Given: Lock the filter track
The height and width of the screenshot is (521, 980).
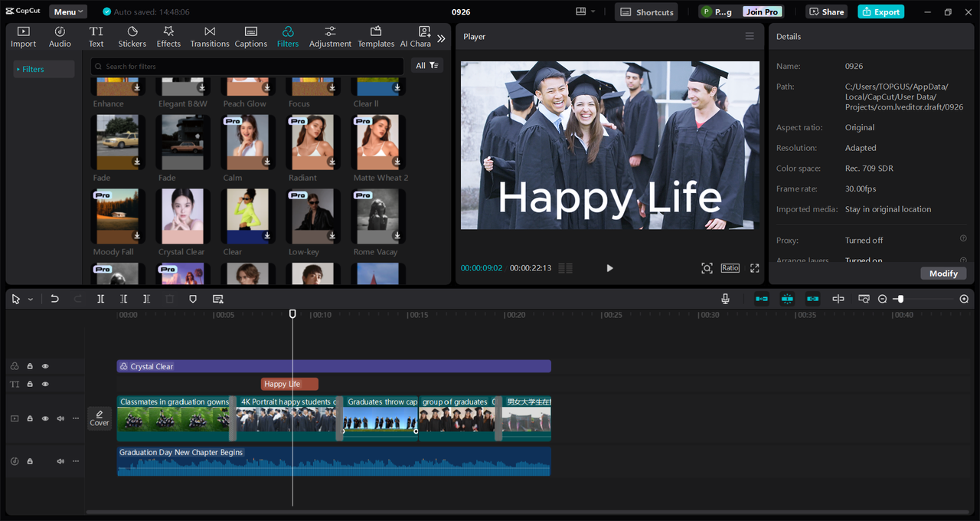Looking at the screenshot, I should [30, 366].
